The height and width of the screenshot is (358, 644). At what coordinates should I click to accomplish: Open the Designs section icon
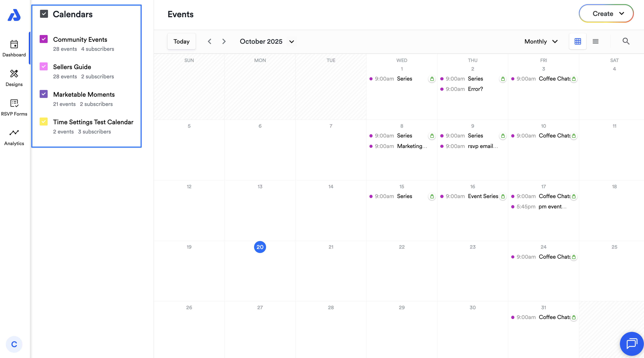(14, 74)
